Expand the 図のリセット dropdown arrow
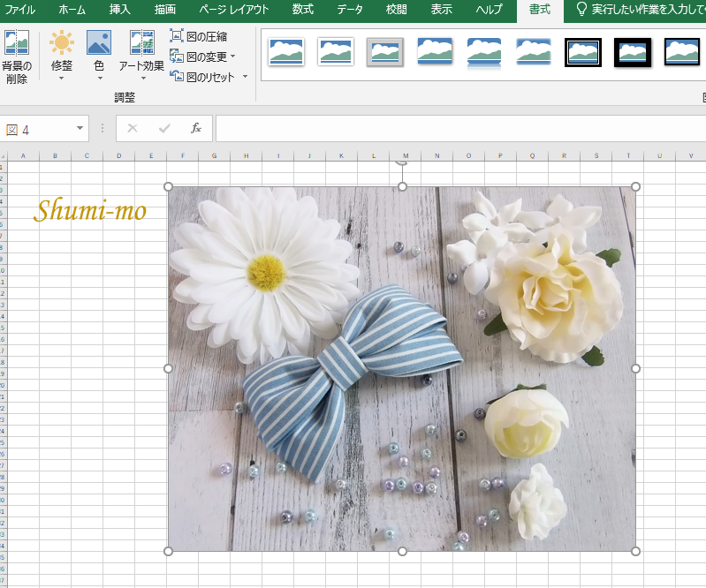This screenshot has width=706, height=588. point(246,77)
